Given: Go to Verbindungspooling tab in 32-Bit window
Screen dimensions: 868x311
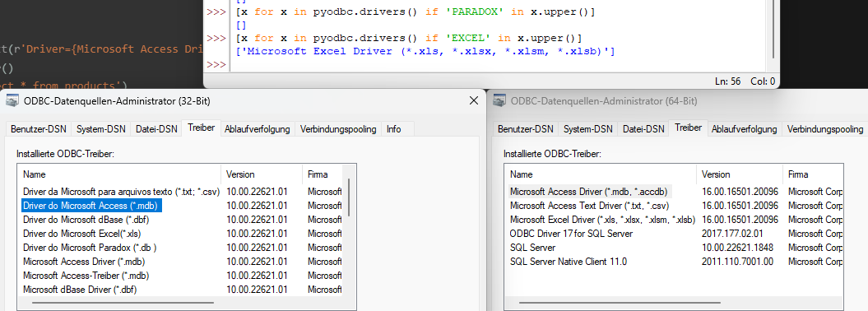Looking at the screenshot, I should pyautogui.click(x=338, y=129).
